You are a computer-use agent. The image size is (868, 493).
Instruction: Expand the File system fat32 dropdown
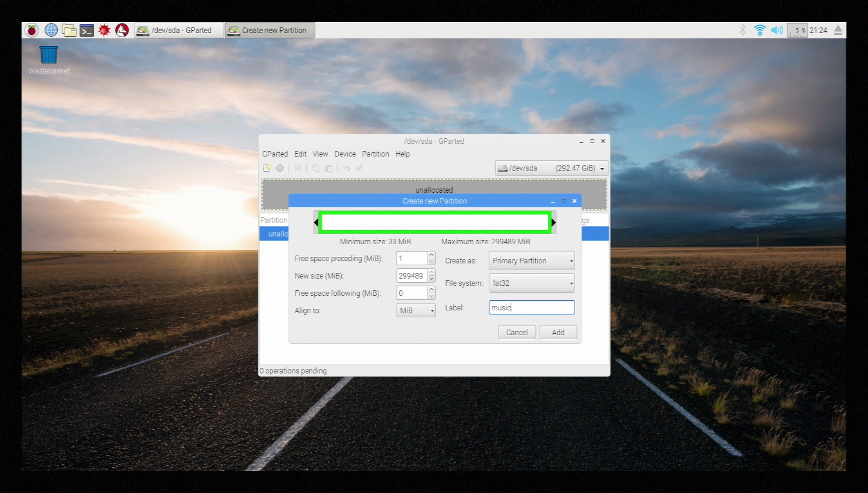click(531, 283)
